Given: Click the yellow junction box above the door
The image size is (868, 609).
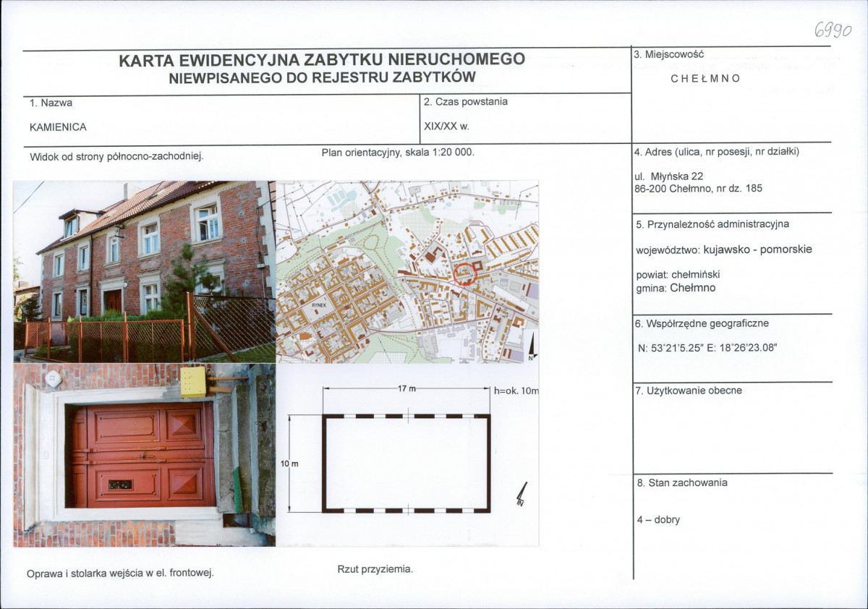Looking at the screenshot, I should [x=193, y=382].
